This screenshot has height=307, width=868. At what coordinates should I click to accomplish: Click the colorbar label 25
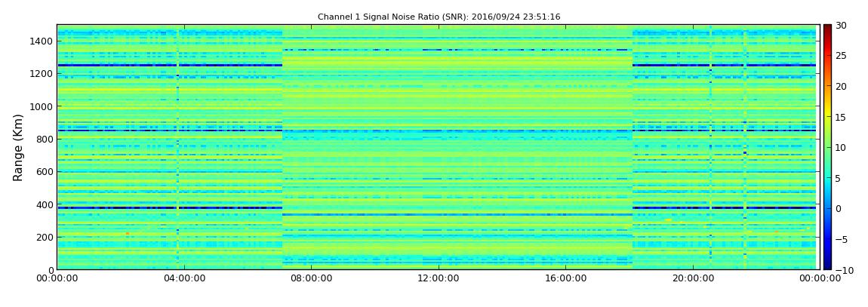pyautogui.click(x=841, y=55)
